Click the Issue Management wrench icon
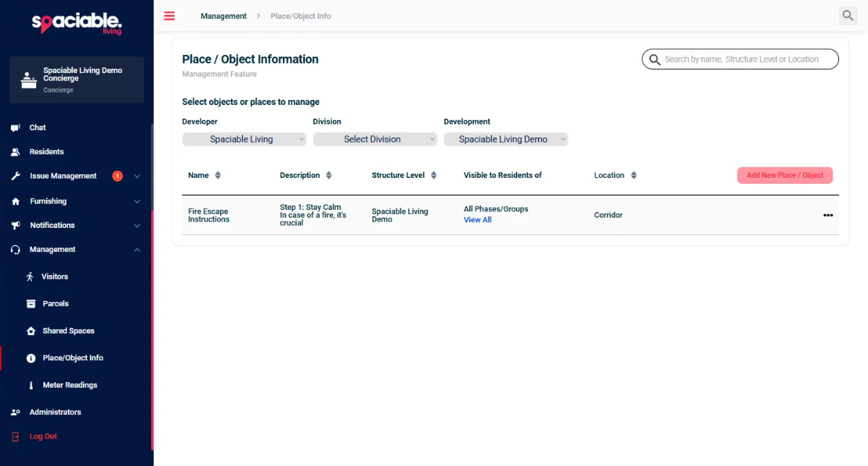Screen dimensions: 868x466 click(15, 177)
